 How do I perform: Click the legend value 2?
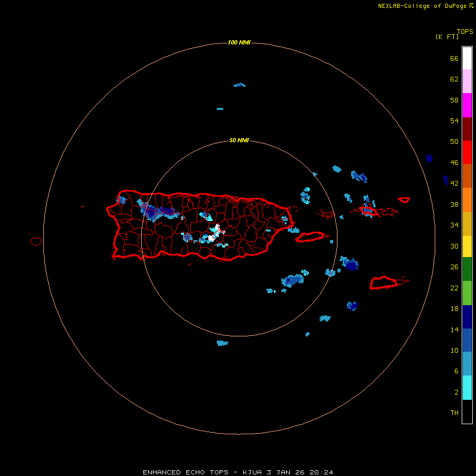(456, 392)
